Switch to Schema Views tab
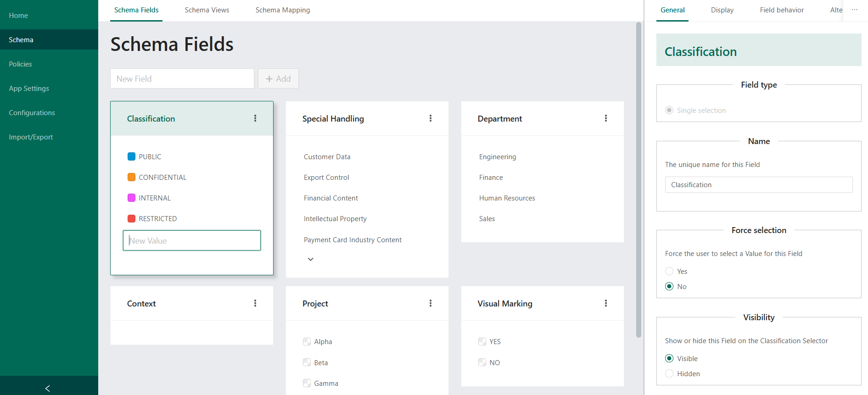The width and height of the screenshot is (868, 395). [x=207, y=10]
